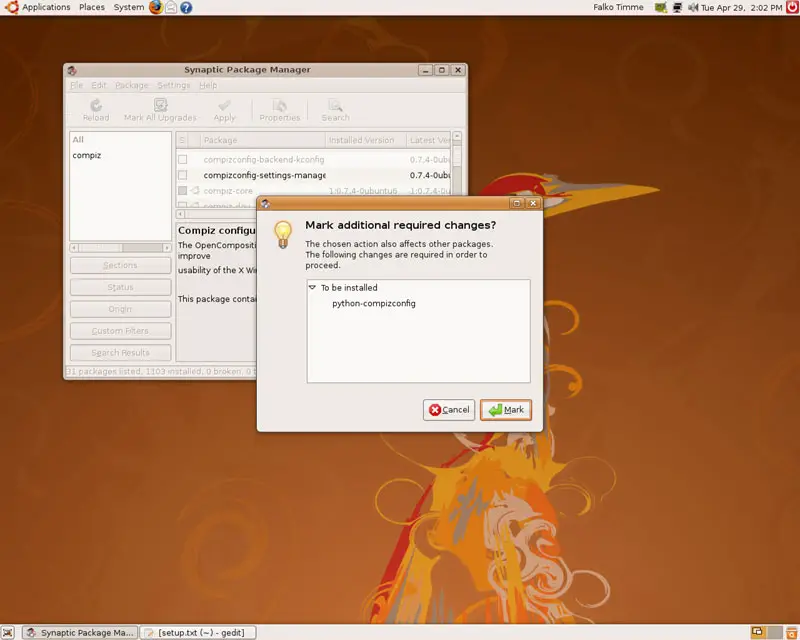Toggle checkbox for compiz-core package
The image size is (800, 640).
[183, 190]
